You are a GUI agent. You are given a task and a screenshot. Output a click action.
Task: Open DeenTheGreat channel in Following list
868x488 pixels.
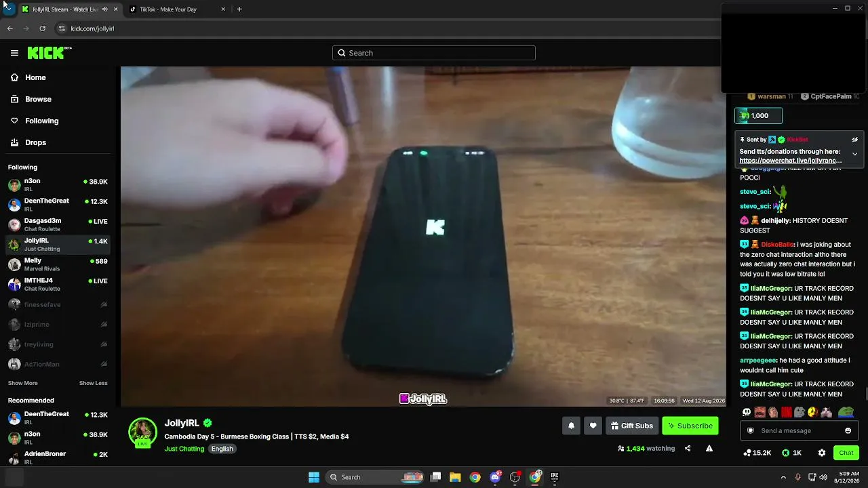click(58, 205)
